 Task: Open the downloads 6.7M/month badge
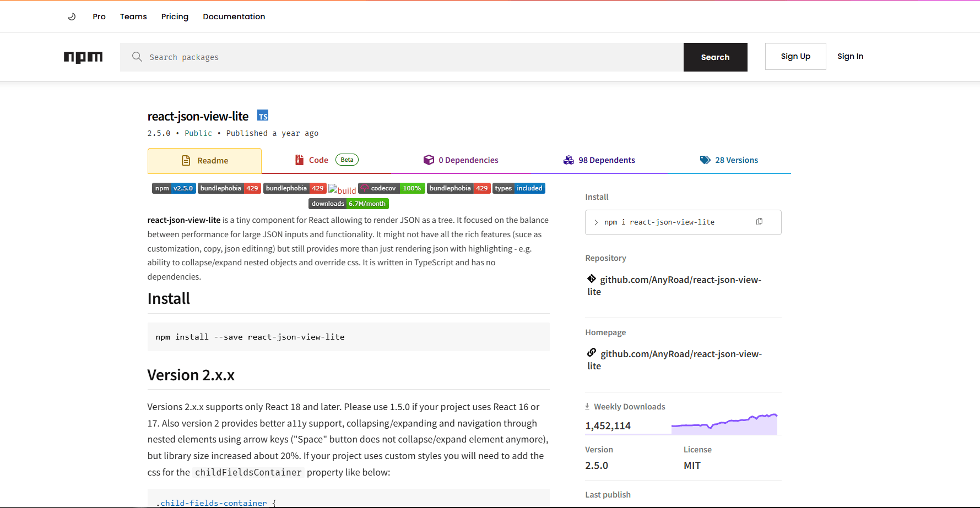tap(349, 204)
